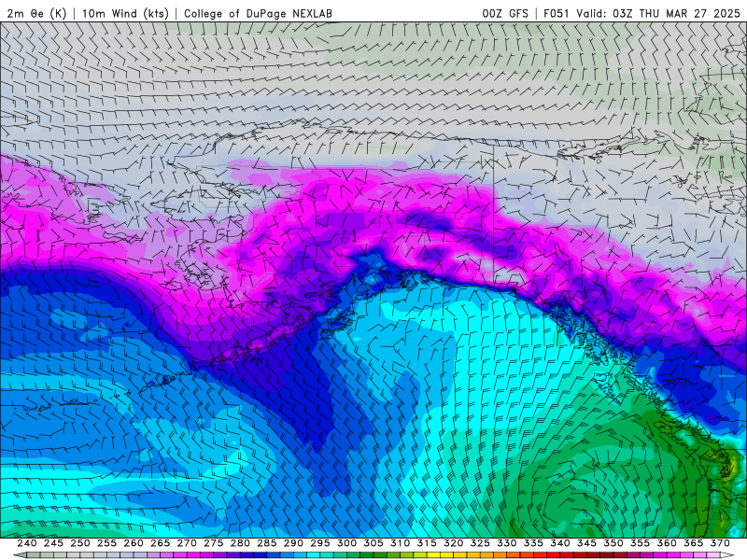
Task: Click the 345 value on the color scale
Action: (x=587, y=543)
